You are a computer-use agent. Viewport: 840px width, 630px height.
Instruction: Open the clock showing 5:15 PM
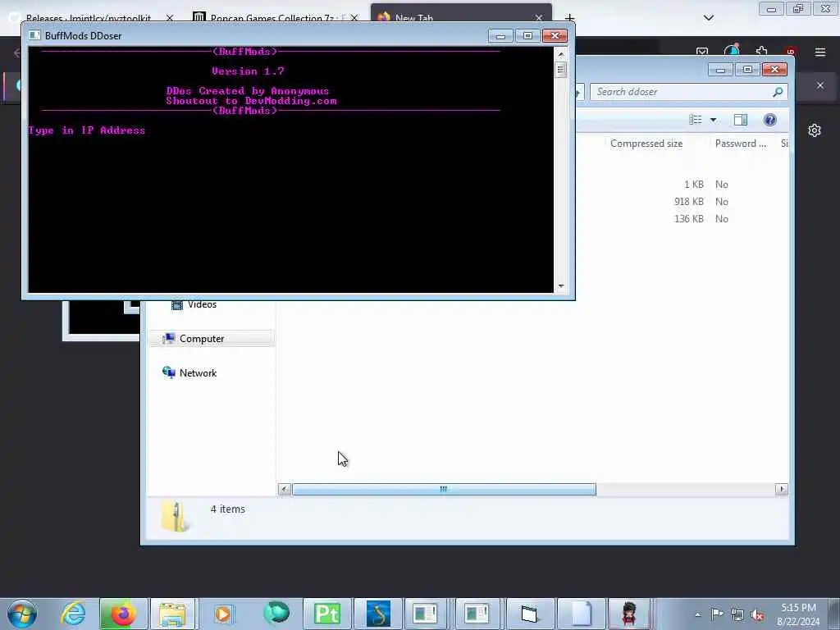pos(798,614)
